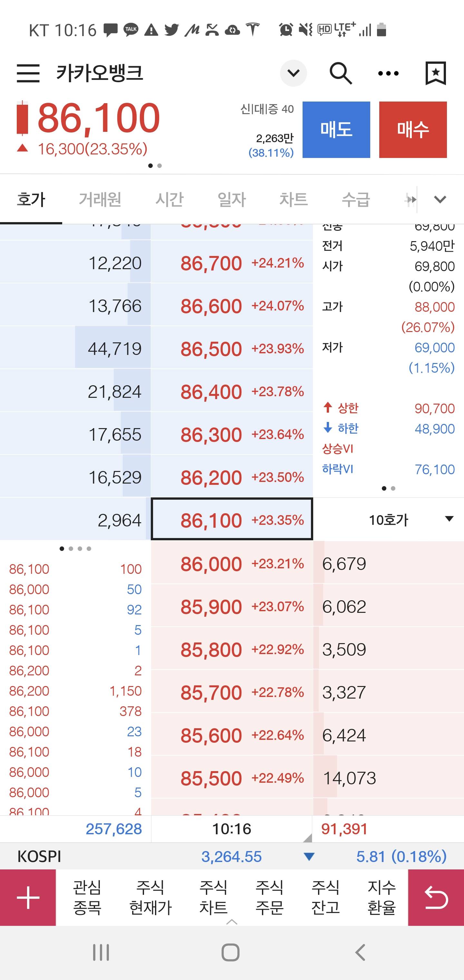Tap the candlestick icon beside price

[23, 118]
